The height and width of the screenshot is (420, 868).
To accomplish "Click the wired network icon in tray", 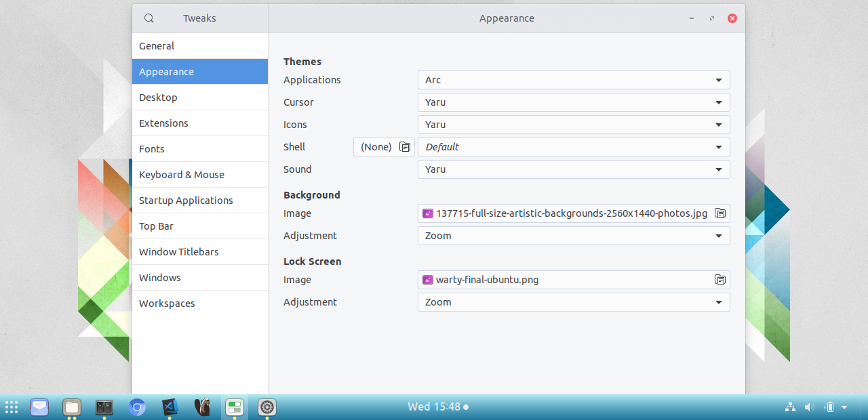I will pyautogui.click(x=790, y=407).
